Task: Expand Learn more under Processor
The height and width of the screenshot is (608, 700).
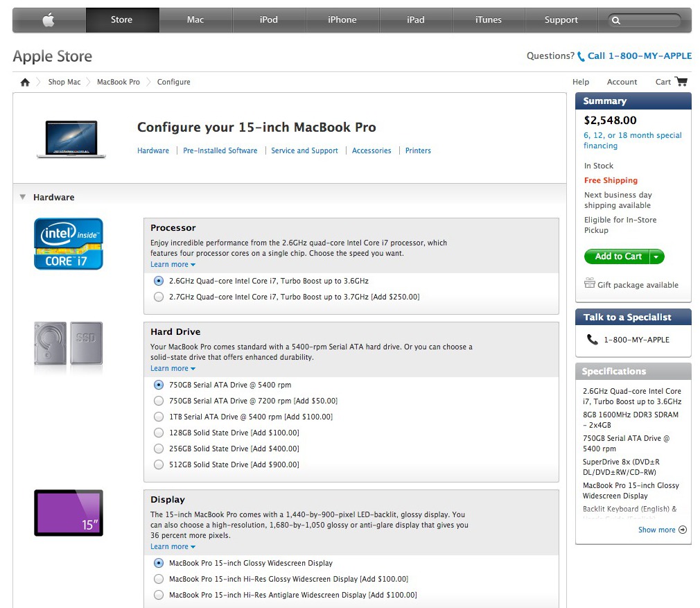Action: click(173, 264)
